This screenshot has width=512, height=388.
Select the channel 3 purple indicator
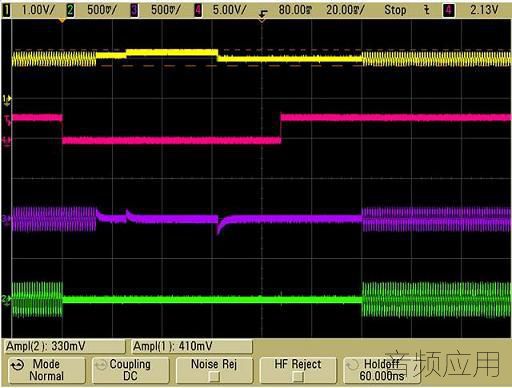coord(134,10)
